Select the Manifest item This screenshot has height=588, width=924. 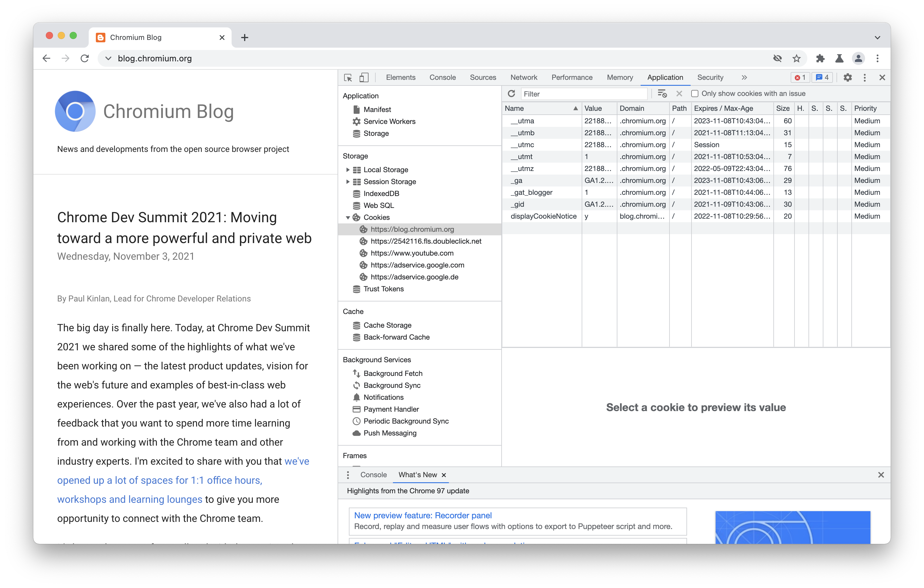pos(377,109)
